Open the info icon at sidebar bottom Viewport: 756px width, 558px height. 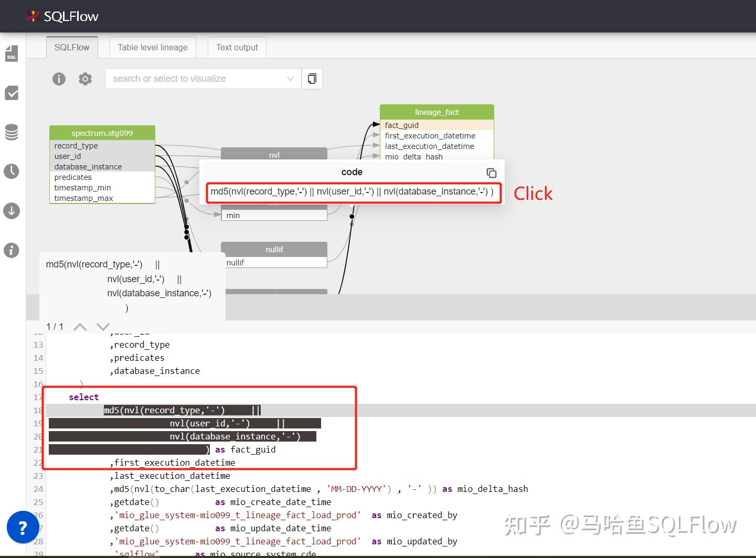click(x=11, y=250)
